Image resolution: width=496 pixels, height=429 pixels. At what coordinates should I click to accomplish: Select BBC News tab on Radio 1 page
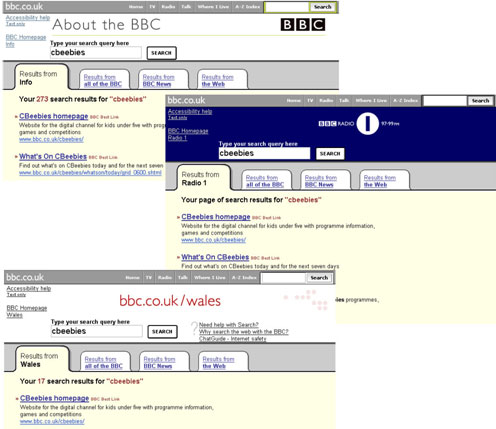[x=326, y=181]
